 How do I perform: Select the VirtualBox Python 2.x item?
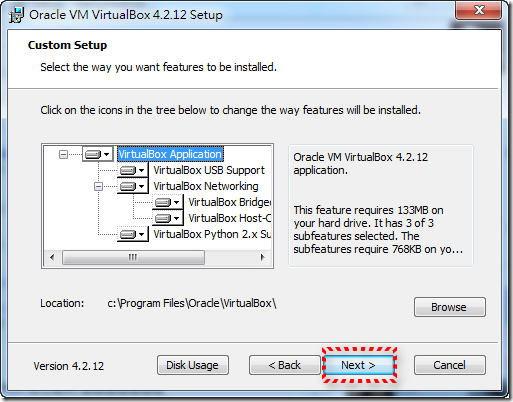[x=212, y=234]
